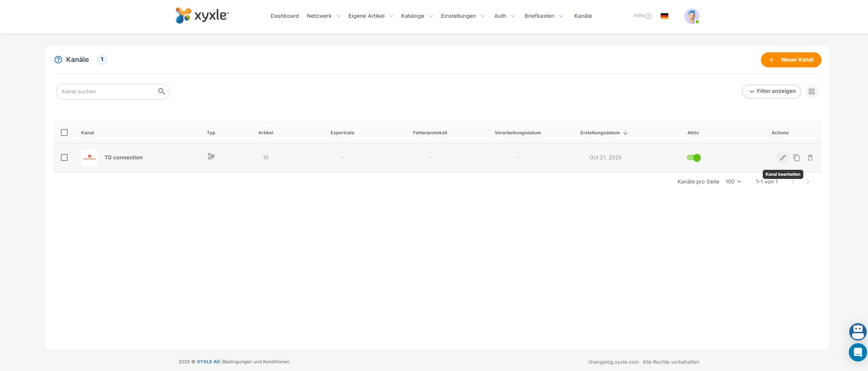This screenshot has height=371, width=868.
Task: Open the chat support bubble icon
Action: pyautogui.click(x=858, y=352)
